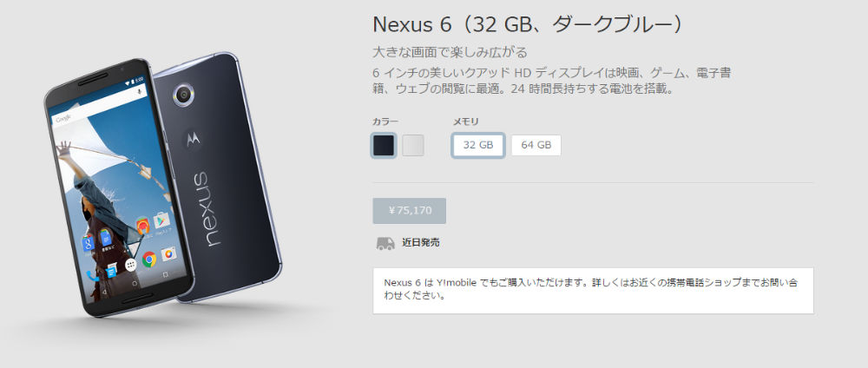The width and height of the screenshot is (868, 368).
Task: Click the nexus wordmark on phone back
Action: [x=210, y=209]
